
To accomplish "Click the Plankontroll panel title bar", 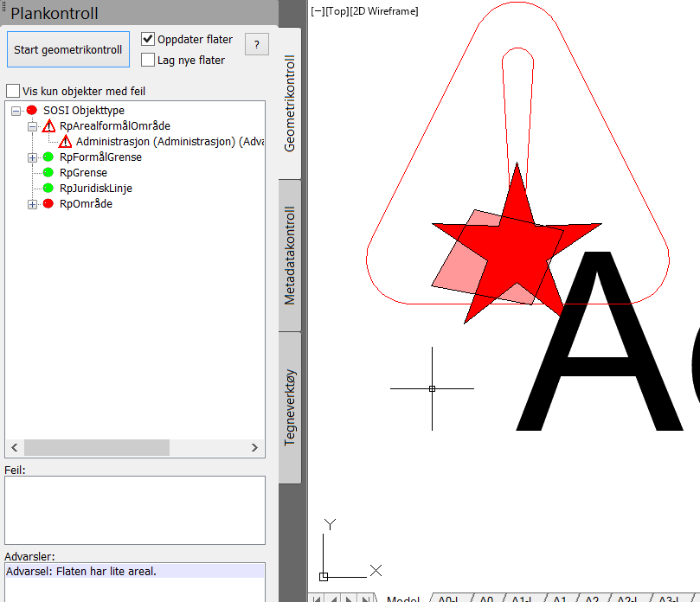I will [x=139, y=12].
